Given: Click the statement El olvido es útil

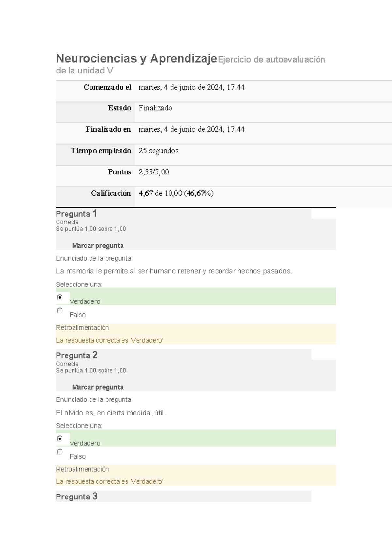Looking at the screenshot, I should (111, 413).
